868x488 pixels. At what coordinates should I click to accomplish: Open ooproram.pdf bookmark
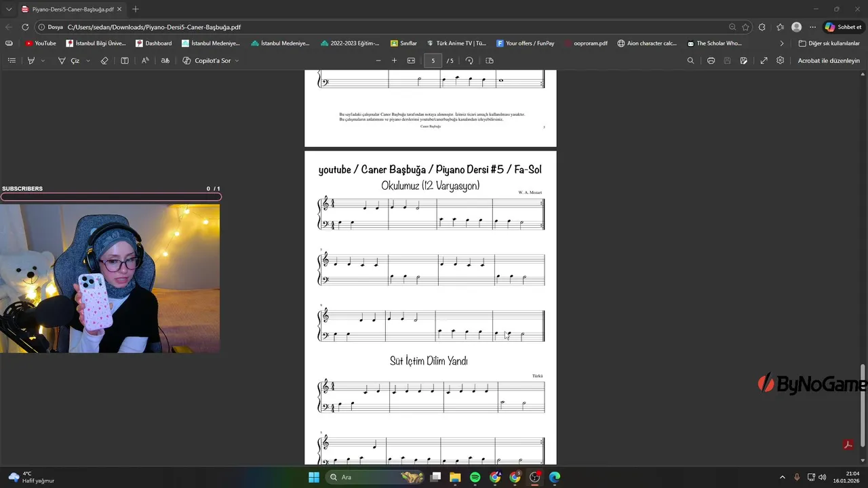click(x=586, y=43)
